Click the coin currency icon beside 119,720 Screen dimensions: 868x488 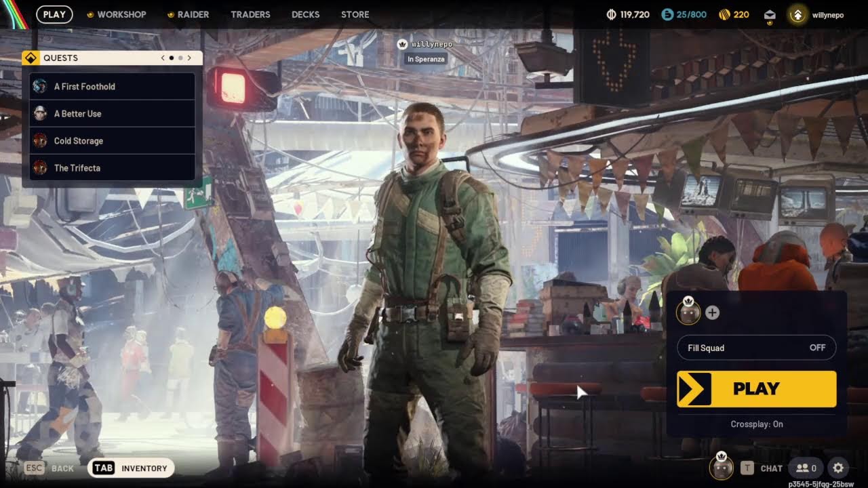click(x=611, y=14)
